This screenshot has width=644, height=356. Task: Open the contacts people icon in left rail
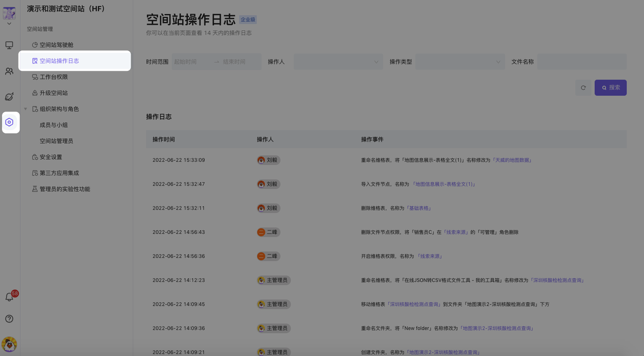click(9, 71)
